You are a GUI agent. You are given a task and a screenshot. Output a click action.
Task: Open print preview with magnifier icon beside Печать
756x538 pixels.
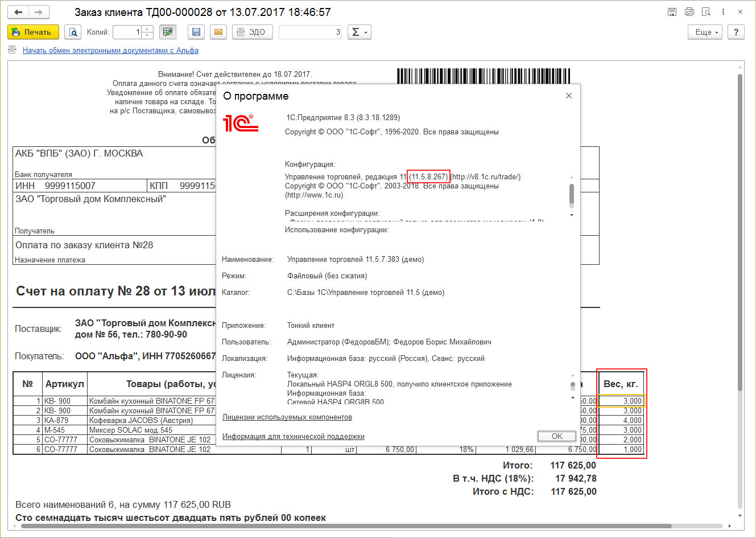73,32
